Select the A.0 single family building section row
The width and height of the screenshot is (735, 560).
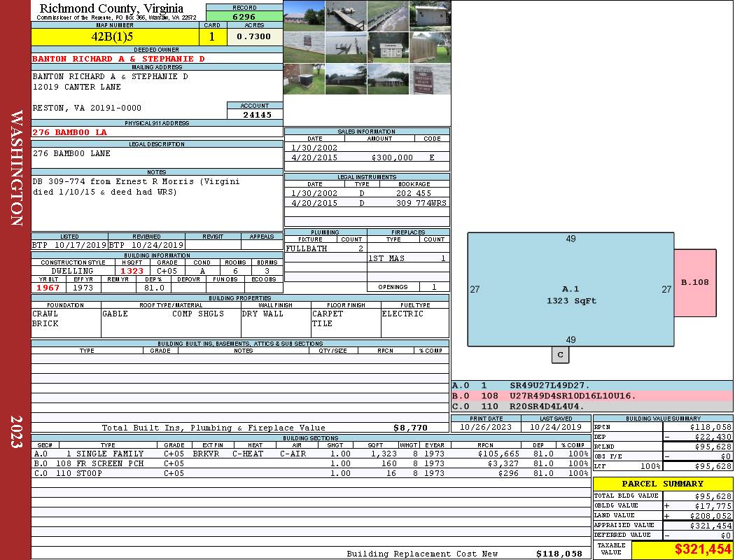(x=311, y=454)
